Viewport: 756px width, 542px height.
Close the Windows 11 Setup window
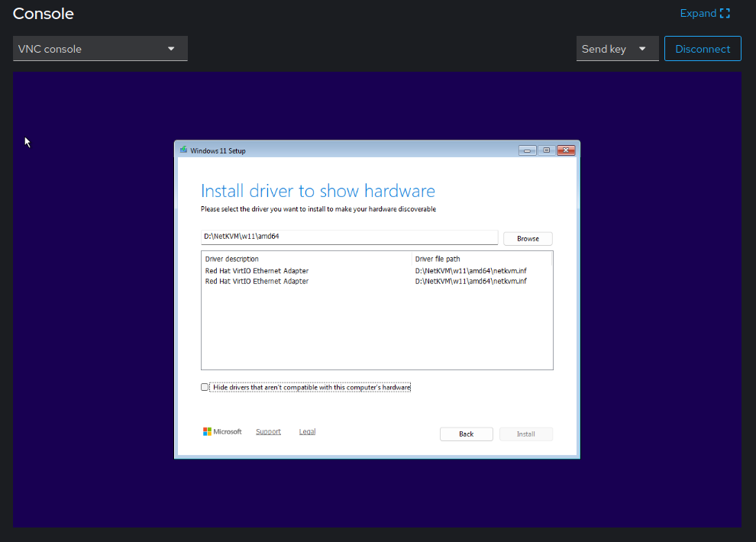point(566,150)
